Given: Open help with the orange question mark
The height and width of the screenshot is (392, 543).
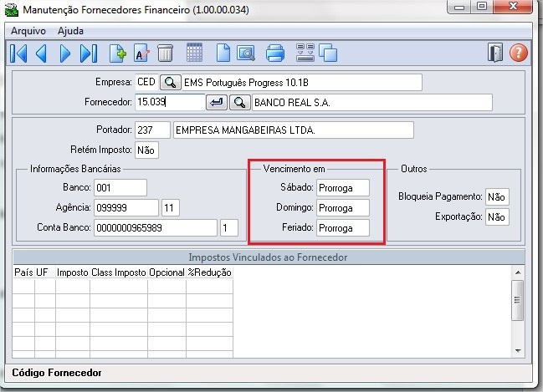Looking at the screenshot, I should pos(519,53).
